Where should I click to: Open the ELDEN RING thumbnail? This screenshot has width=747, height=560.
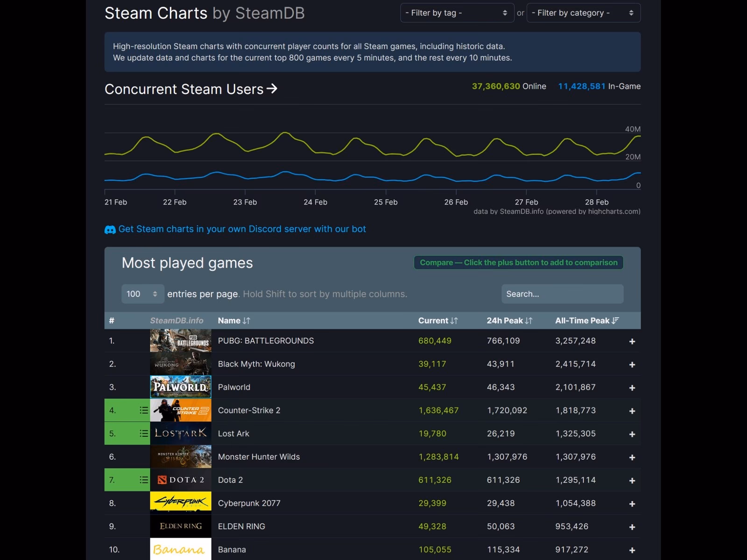coord(181,526)
